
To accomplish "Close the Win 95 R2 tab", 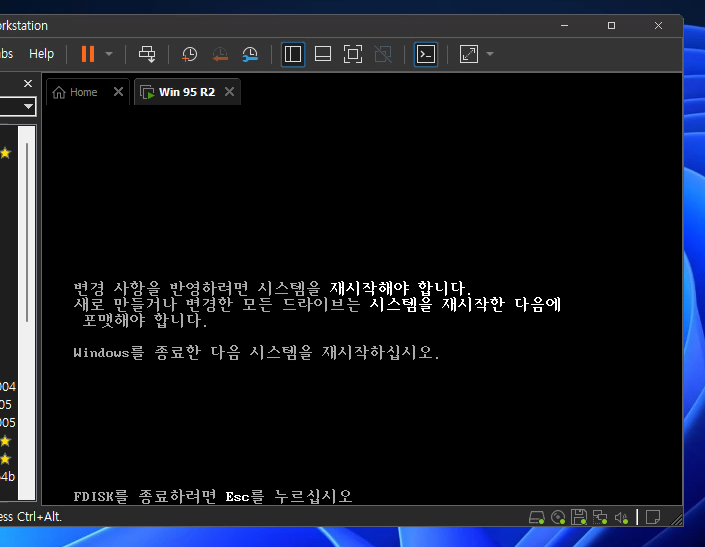I will pyautogui.click(x=229, y=92).
